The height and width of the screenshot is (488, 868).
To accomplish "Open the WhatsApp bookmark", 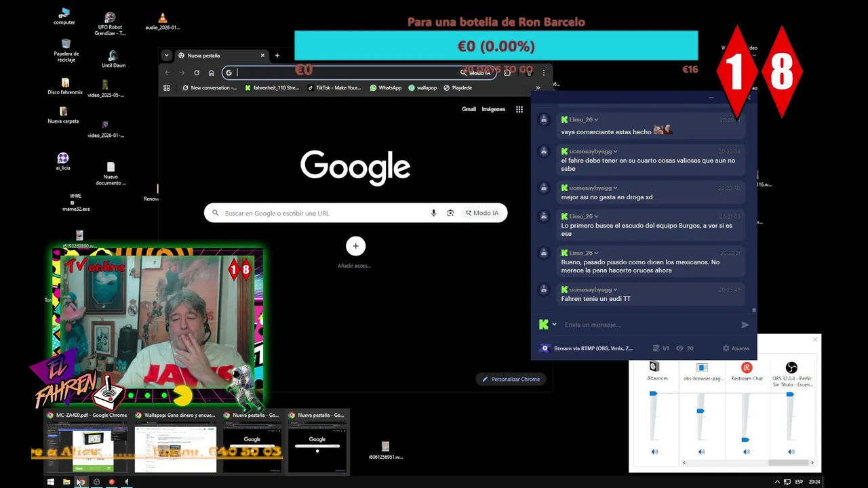I will pyautogui.click(x=386, y=87).
